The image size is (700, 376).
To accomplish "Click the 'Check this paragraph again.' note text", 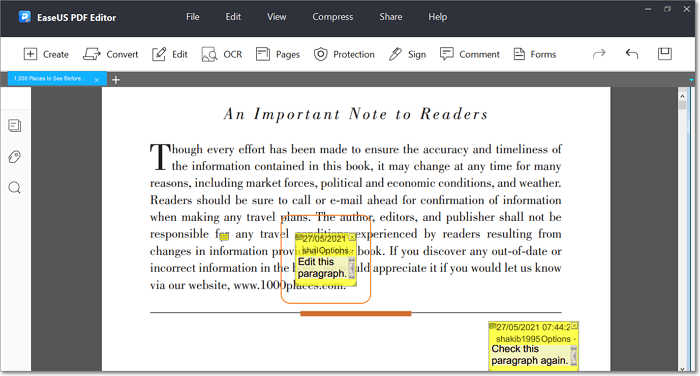I will pyautogui.click(x=529, y=355).
